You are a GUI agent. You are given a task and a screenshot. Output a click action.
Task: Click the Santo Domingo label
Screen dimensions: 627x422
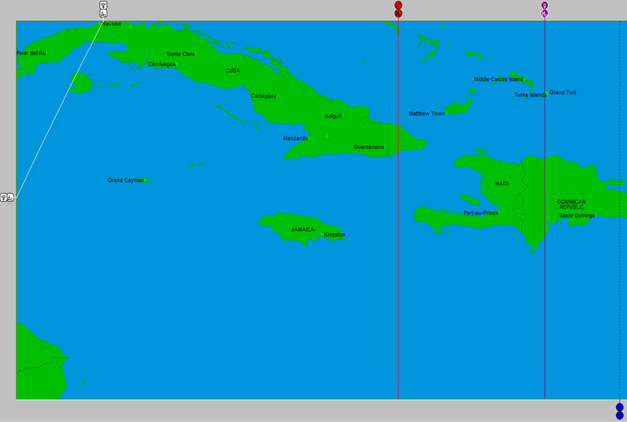point(577,216)
